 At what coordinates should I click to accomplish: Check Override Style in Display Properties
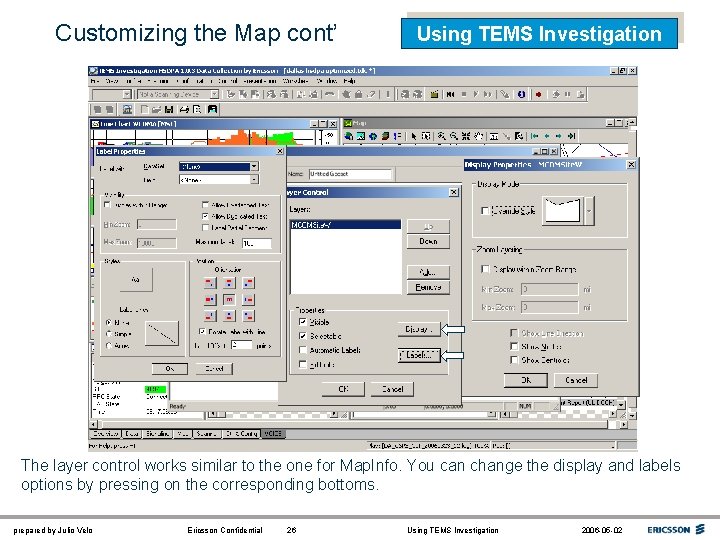pyautogui.click(x=485, y=211)
